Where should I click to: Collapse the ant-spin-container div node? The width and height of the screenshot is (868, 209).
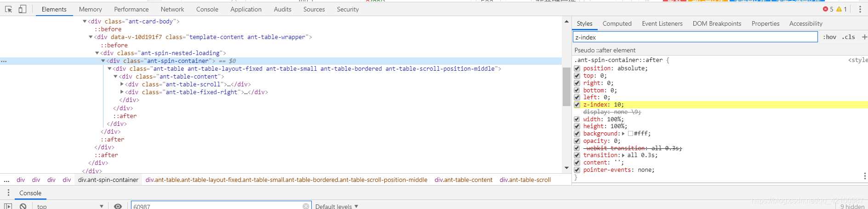click(103, 61)
